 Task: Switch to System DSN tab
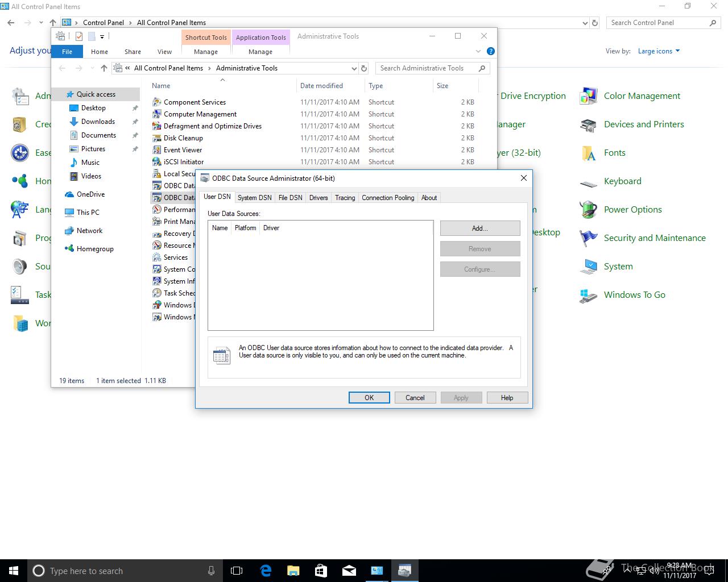coord(254,198)
